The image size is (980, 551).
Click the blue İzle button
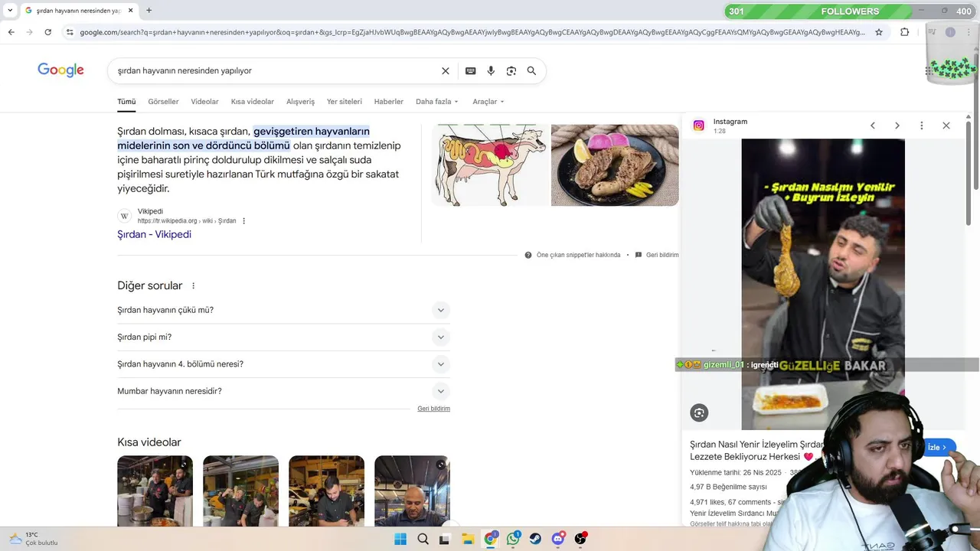[x=937, y=448]
